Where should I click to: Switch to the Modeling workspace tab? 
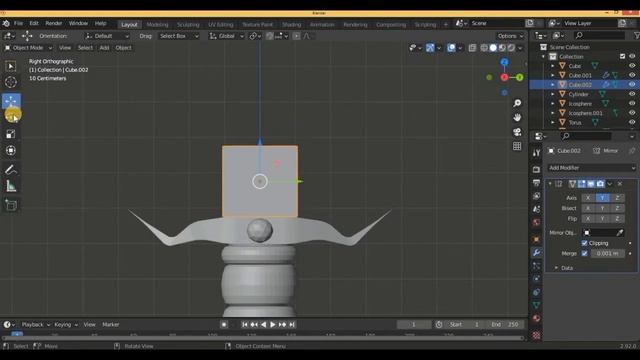[x=157, y=24]
